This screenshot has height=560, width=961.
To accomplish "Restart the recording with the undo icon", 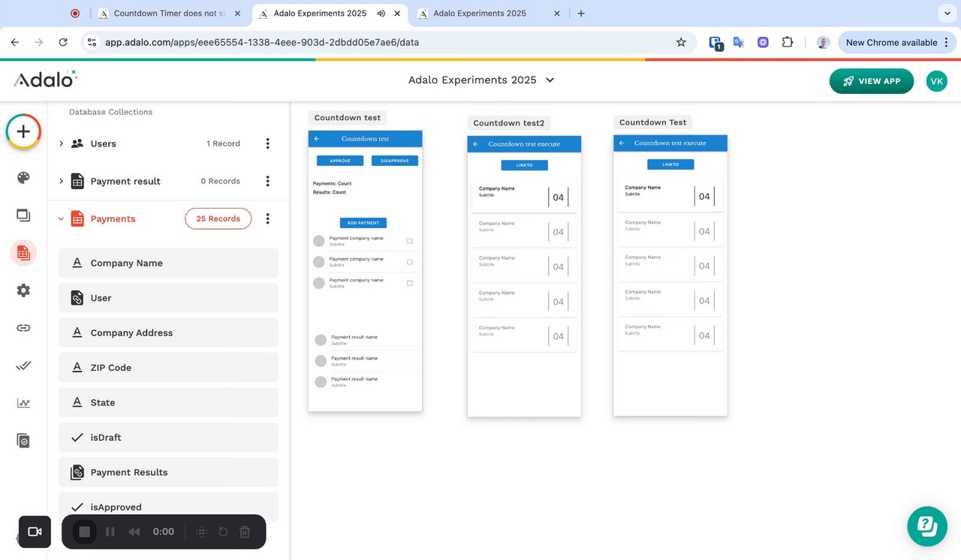I will click(x=223, y=531).
